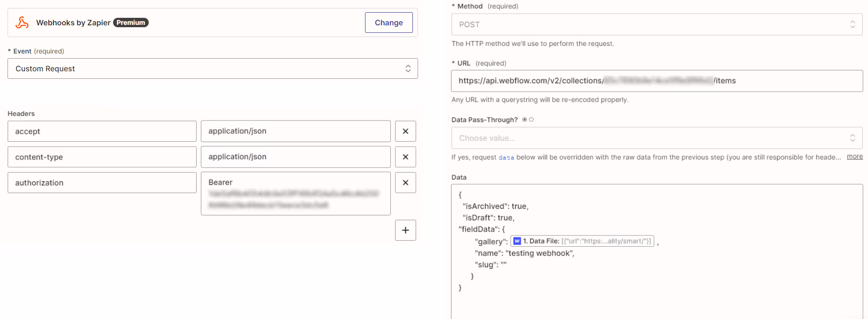The height and width of the screenshot is (319, 868).
Task: Open the Event dropdown showing Custom Request
Action: [213, 68]
